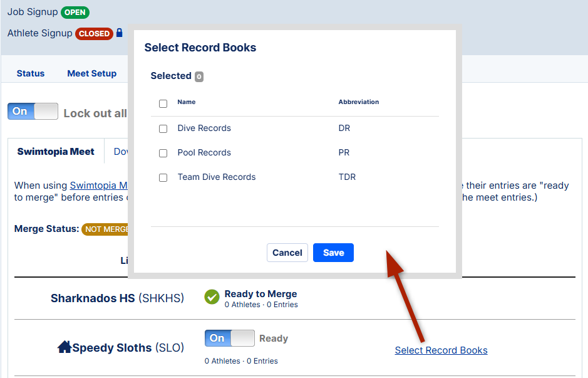Save the selected record books
The height and width of the screenshot is (378, 588).
pos(333,253)
